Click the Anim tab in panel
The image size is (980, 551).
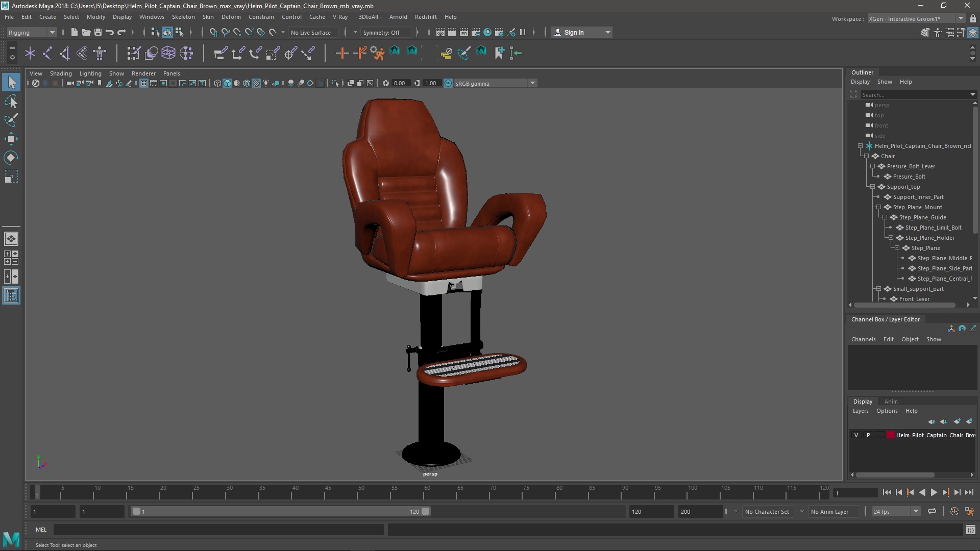click(x=890, y=401)
